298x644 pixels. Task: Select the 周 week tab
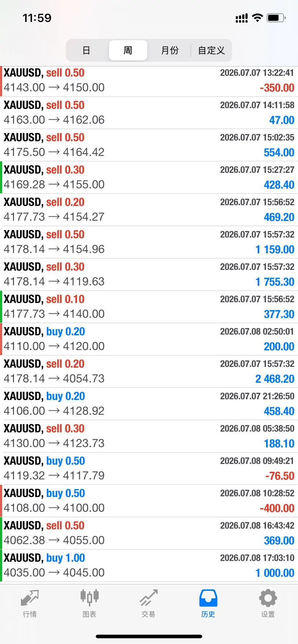pos(128,50)
